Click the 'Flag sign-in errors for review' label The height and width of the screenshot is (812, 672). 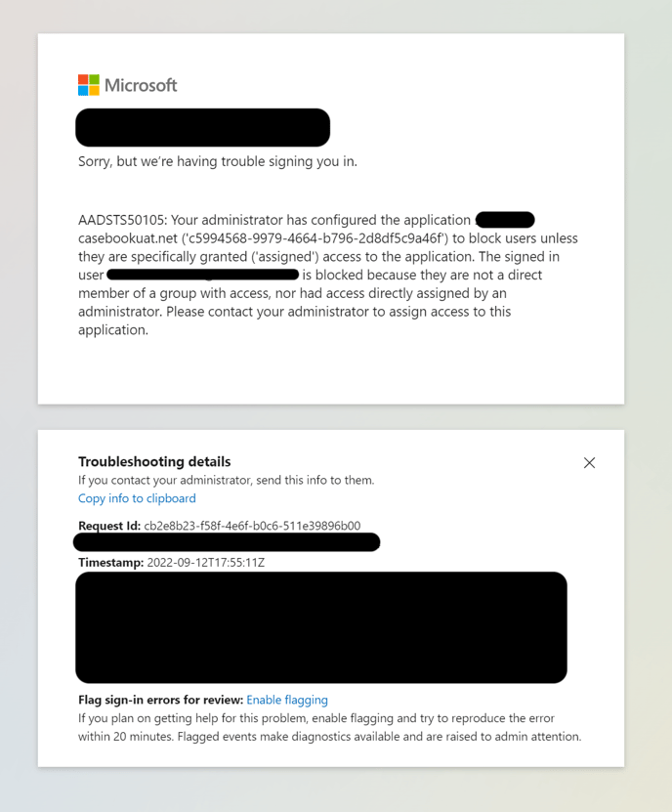point(160,700)
